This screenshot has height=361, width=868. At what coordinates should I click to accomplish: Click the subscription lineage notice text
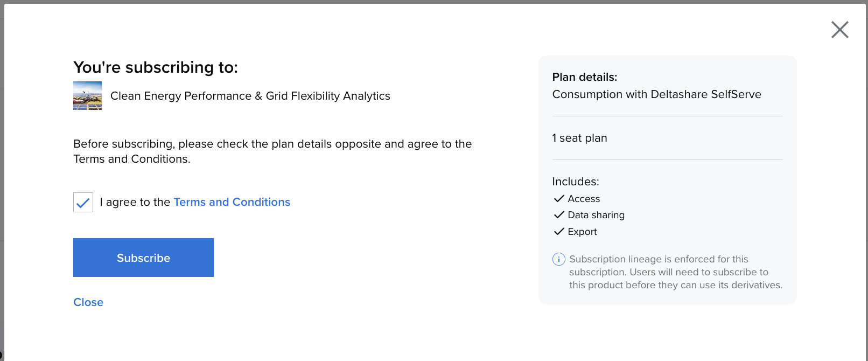675,272
